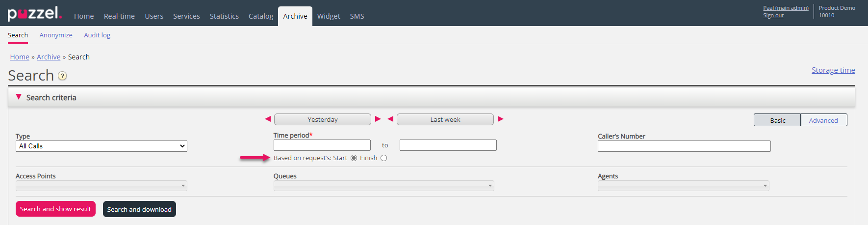
Task: Expand the Access Points dropdown
Action: pos(102,186)
